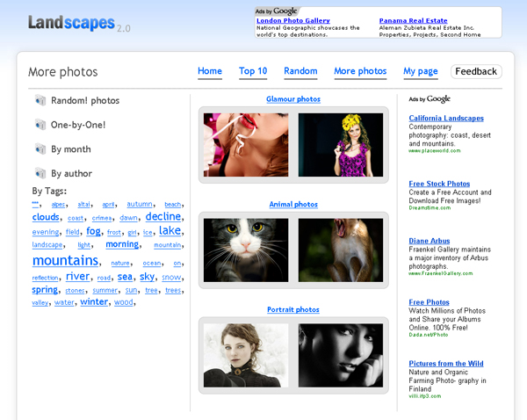Visit the California Landscapes ad link
This screenshot has width=527, height=420.
click(x=446, y=118)
